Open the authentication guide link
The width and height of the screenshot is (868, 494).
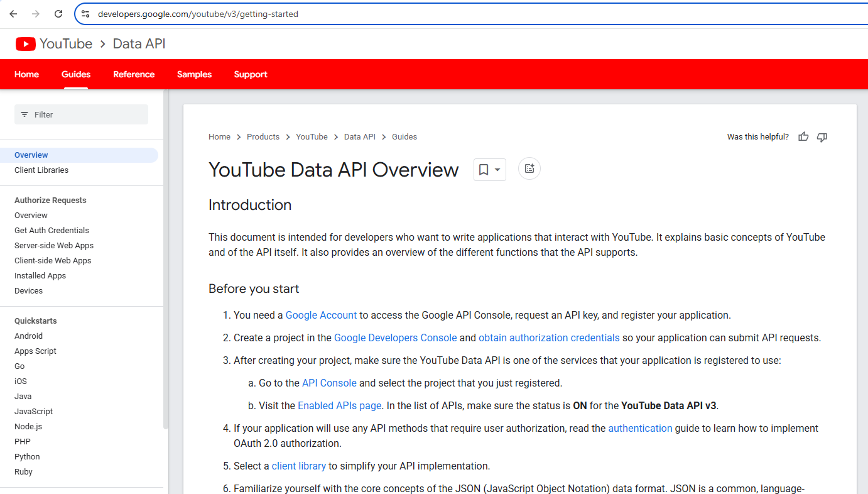coord(640,428)
